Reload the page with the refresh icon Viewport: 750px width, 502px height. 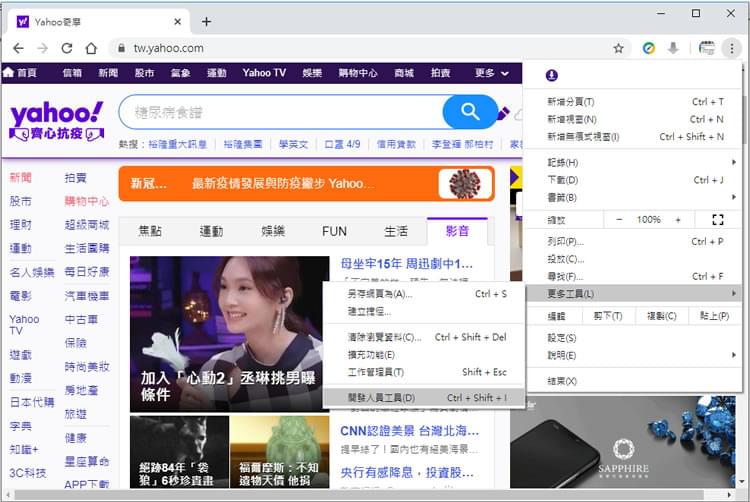[x=67, y=48]
